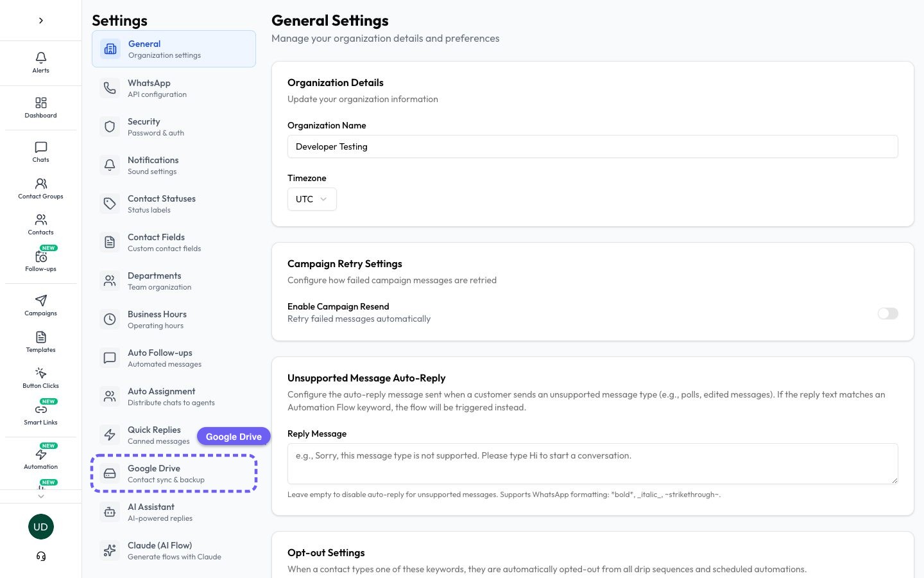Open Contact Fields settings

174,242
